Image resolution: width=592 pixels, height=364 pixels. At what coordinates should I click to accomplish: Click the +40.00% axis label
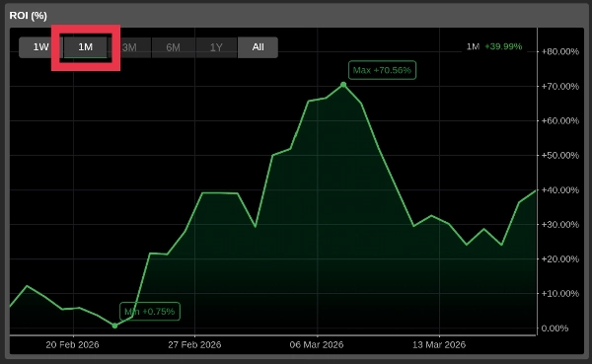tap(559, 190)
